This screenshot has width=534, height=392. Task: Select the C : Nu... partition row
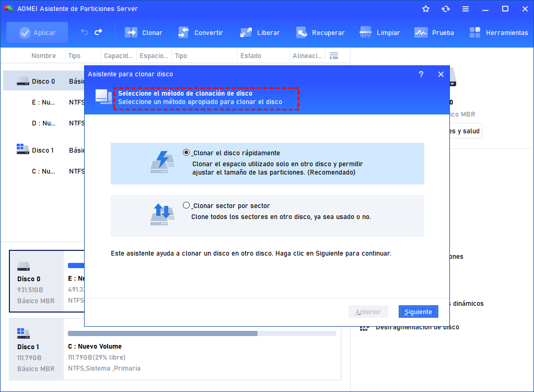point(43,171)
